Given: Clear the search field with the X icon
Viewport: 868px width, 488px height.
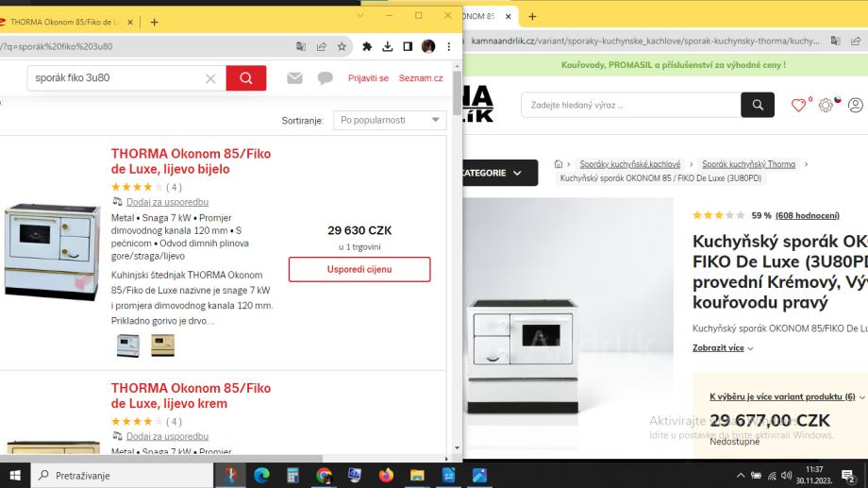Looking at the screenshot, I should (x=210, y=78).
